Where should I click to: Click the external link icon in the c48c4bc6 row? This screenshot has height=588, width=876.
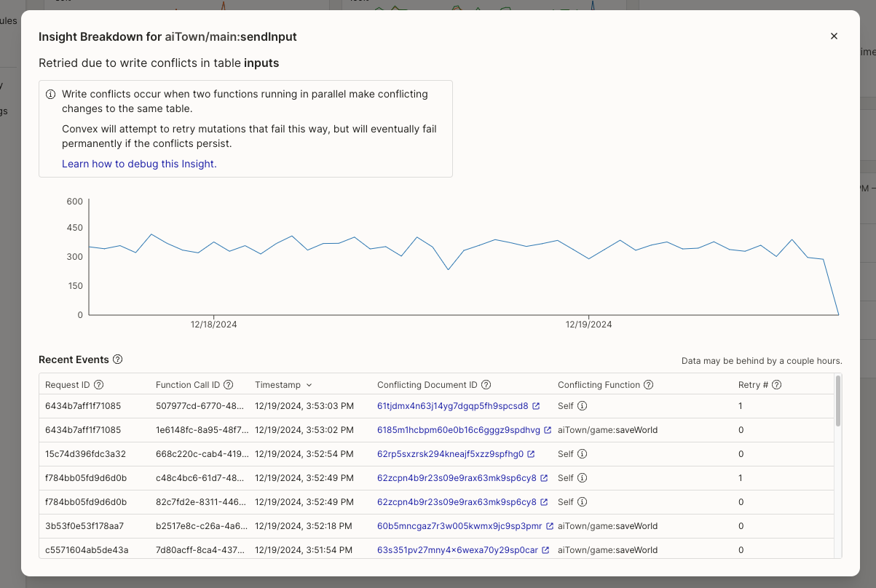tap(544, 478)
